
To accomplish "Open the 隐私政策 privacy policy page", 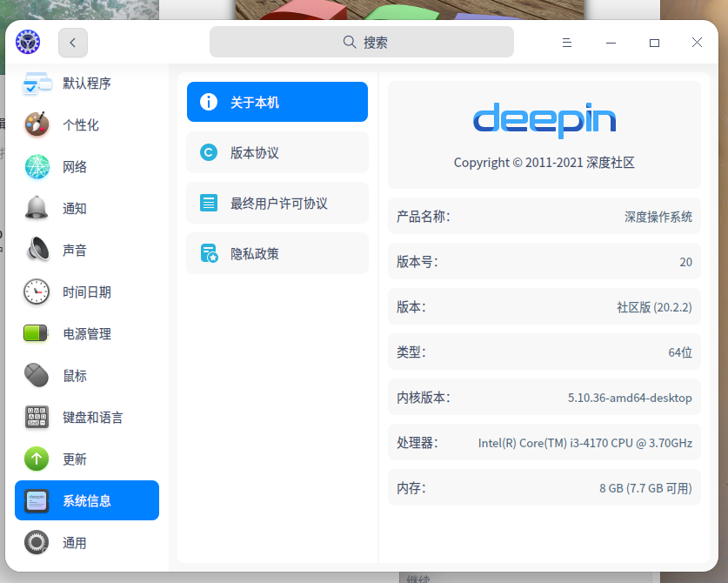I will (277, 253).
